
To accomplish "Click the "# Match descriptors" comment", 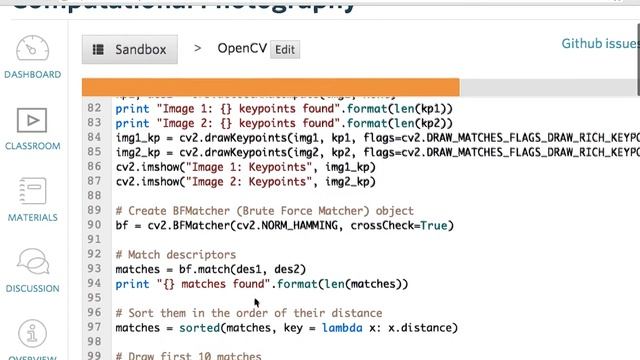I will pos(176,255).
